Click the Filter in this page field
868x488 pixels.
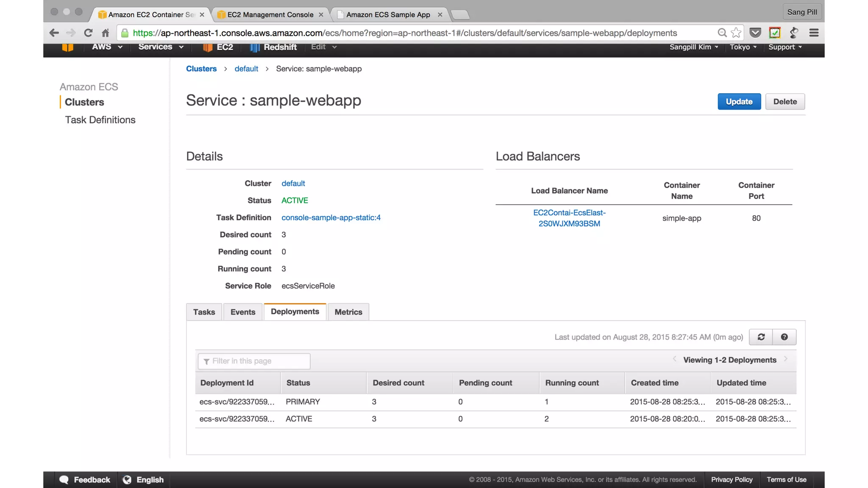pyautogui.click(x=254, y=361)
